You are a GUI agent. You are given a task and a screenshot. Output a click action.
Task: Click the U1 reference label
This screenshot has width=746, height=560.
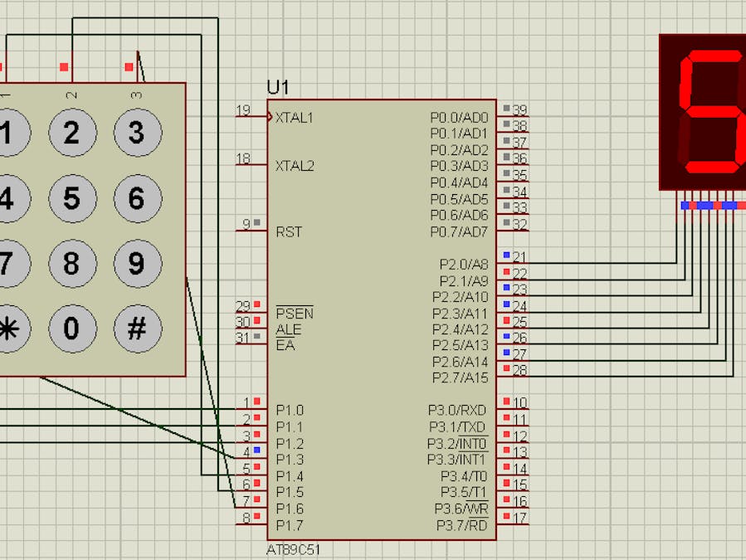tap(279, 85)
